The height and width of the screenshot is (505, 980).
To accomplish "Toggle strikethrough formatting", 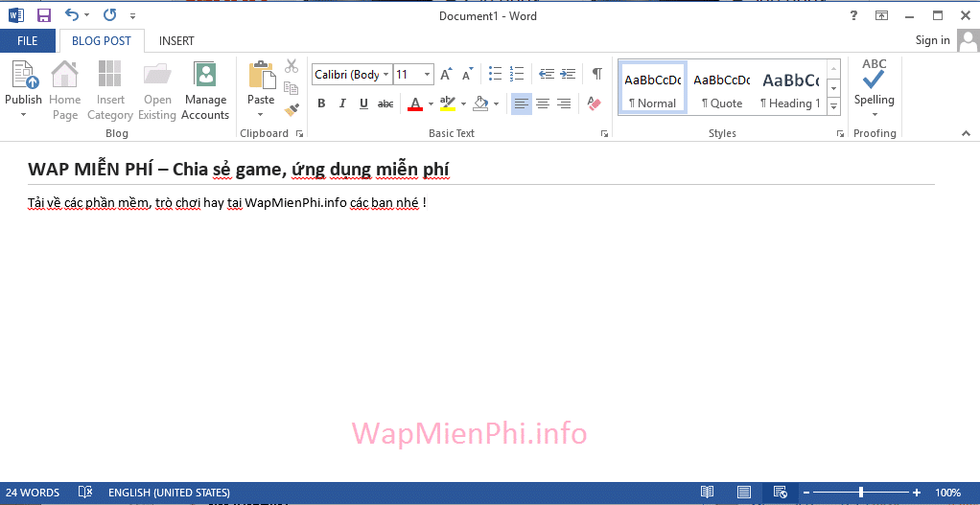I will [385, 103].
